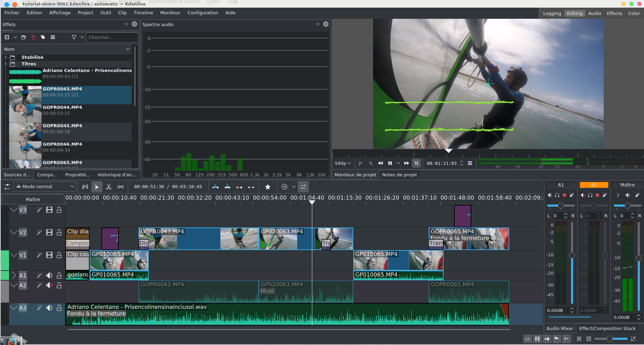Click the fit zoom to project icon
644x345 pixels.
click(x=579, y=339)
